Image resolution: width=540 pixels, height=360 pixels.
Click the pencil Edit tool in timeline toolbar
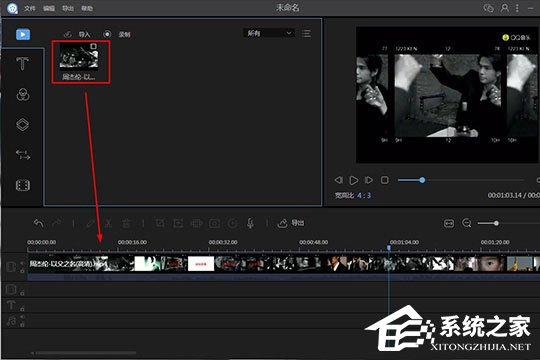coord(90,223)
